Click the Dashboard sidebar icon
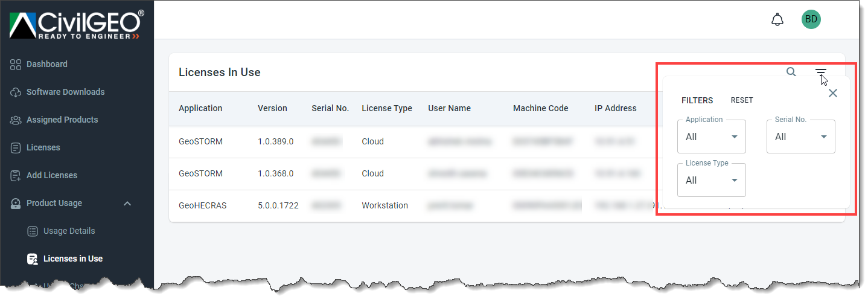This screenshot has width=868, height=296. 16,64
